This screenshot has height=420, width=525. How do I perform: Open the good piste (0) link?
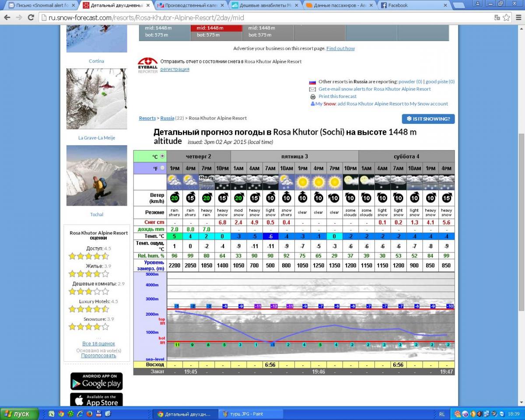(x=440, y=81)
